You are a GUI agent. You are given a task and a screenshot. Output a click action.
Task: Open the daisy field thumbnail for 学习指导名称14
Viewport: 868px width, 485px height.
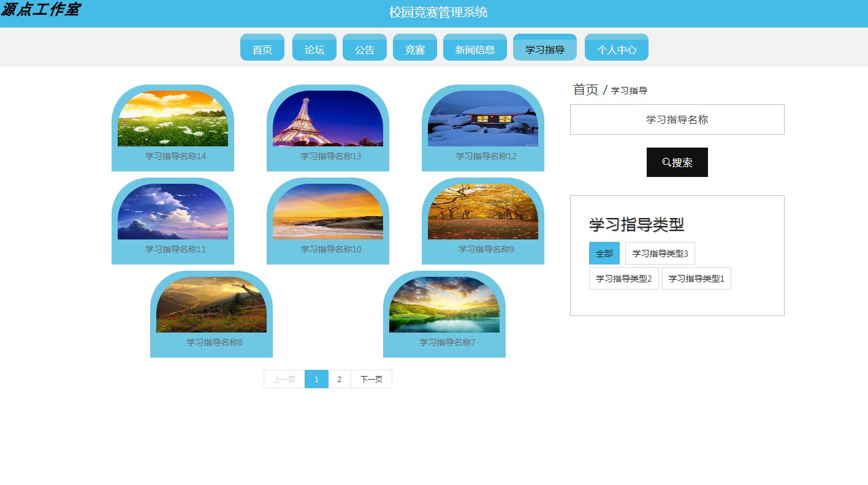point(173,118)
